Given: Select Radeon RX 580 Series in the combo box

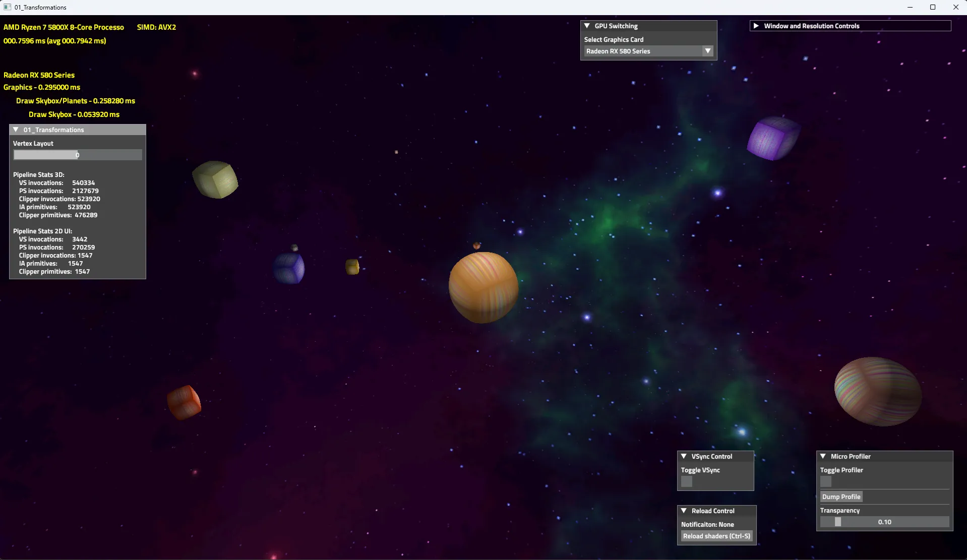Looking at the screenshot, I should tap(645, 51).
